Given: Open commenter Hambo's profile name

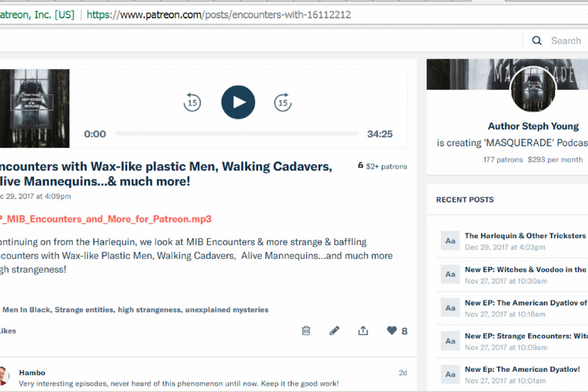Looking at the screenshot, I should pyautogui.click(x=32, y=372).
